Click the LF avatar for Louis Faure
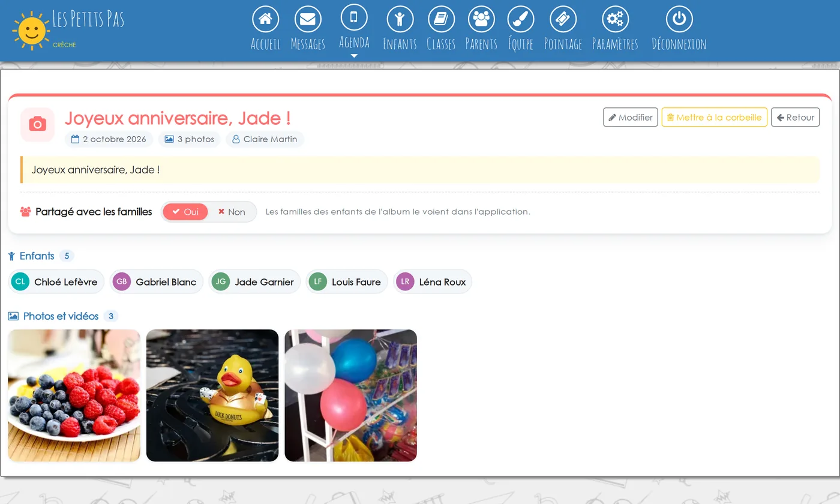Viewport: 840px width, 504px height. click(318, 281)
